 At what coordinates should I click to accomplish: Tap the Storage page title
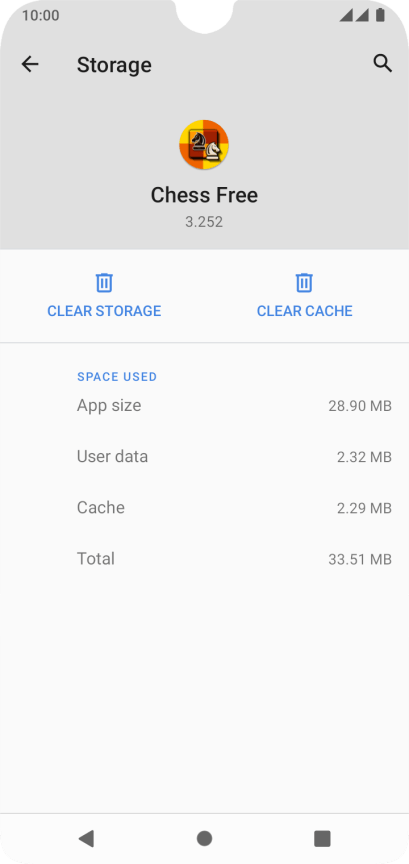pyautogui.click(x=114, y=65)
